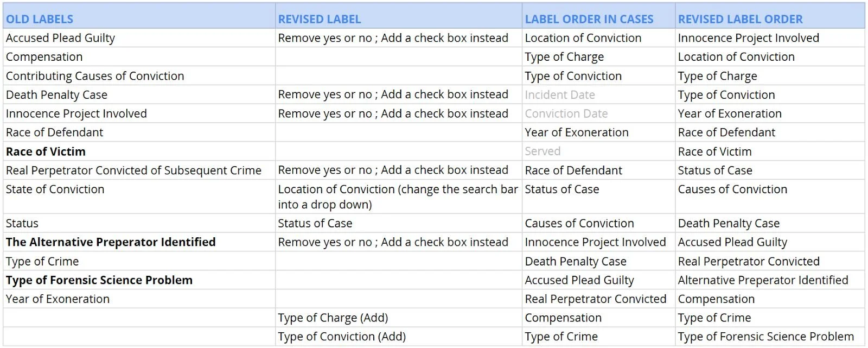Click the REVISED LABEL ORDER header
This screenshot has height=348, width=868.
(x=770, y=16)
